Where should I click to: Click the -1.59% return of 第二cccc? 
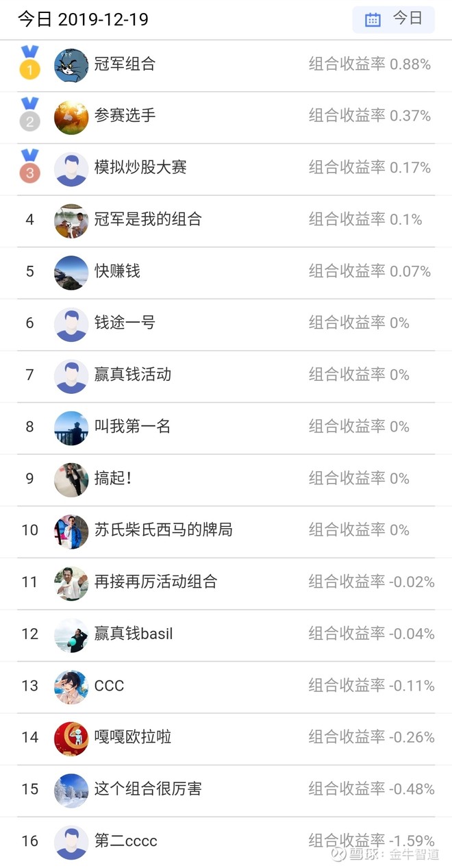click(411, 840)
